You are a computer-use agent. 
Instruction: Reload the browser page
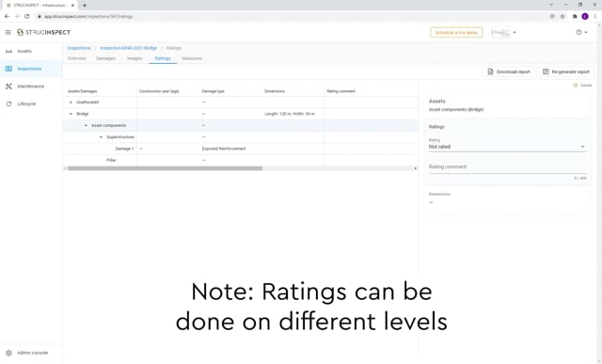pos(27,17)
